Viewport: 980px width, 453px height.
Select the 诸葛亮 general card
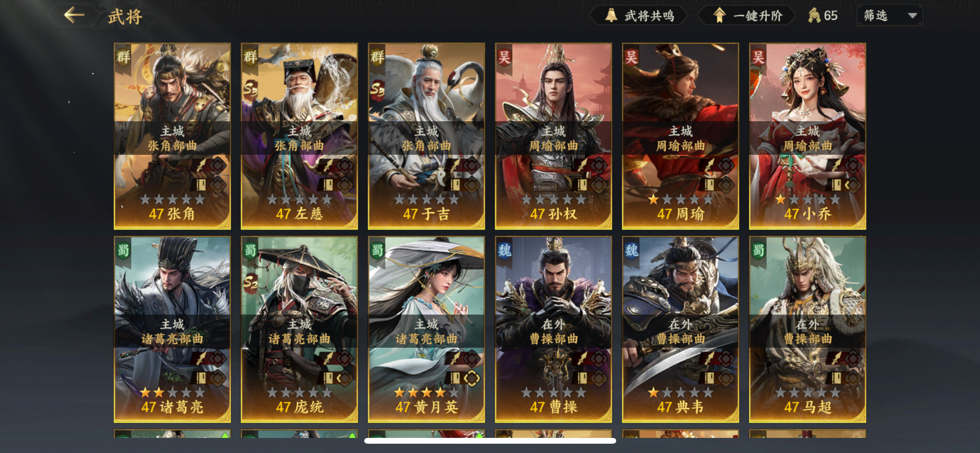click(172, 329)
